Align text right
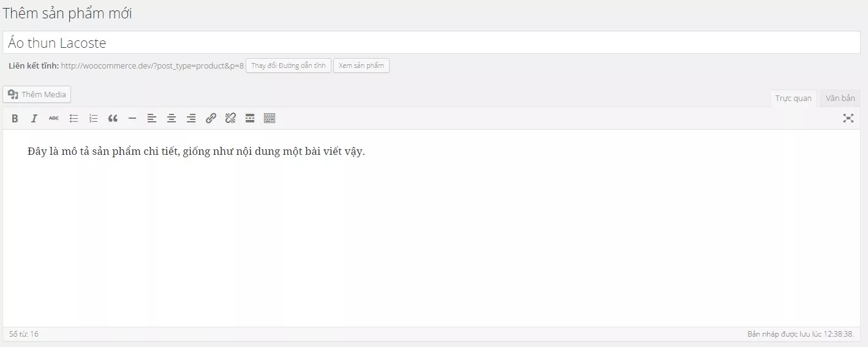 (x=191, y=119)
